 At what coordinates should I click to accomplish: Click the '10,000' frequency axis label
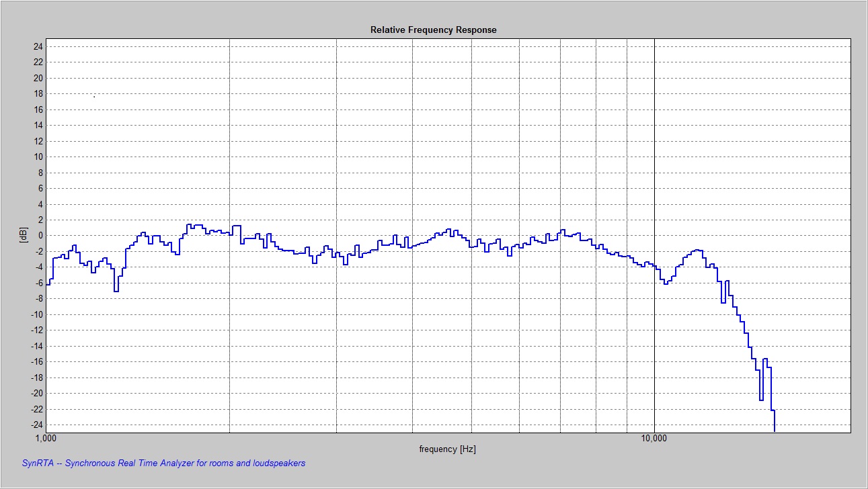tap(654, 439)
